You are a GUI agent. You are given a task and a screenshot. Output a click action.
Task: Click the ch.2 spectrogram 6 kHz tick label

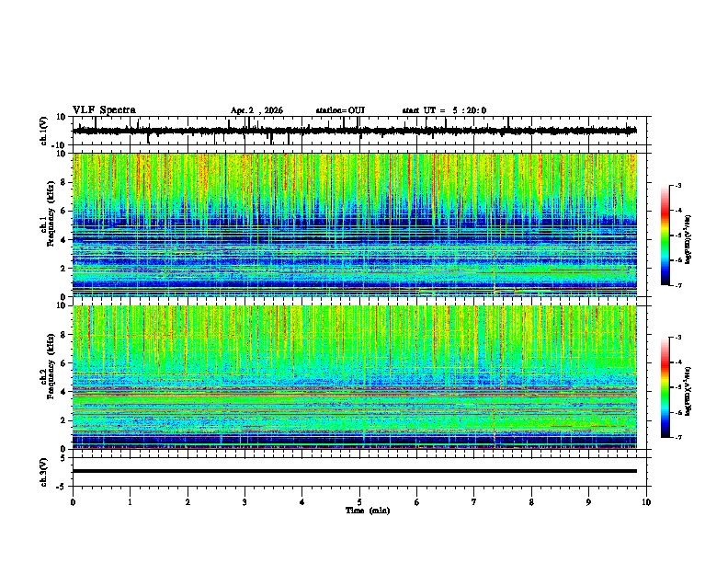63,363
